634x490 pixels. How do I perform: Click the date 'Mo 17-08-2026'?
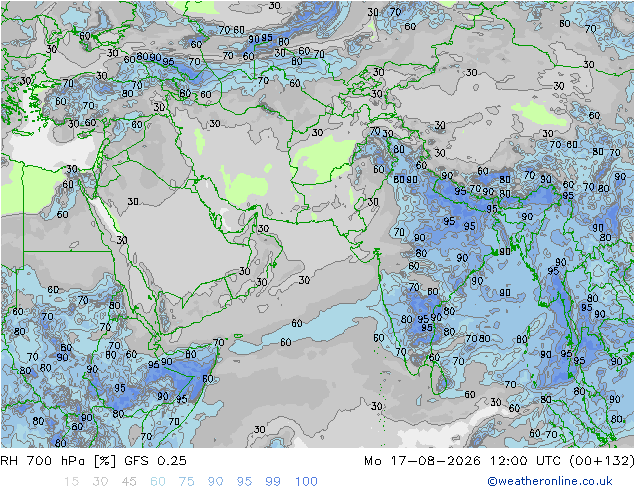423,461
